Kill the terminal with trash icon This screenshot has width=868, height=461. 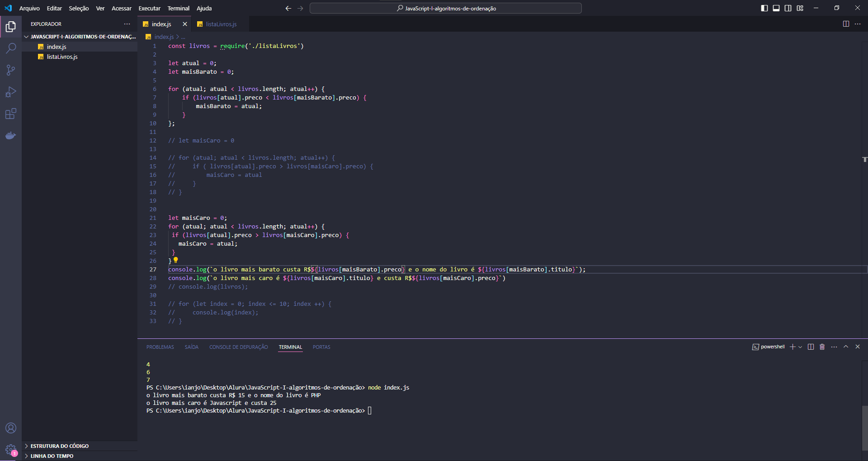coord(822,347)
